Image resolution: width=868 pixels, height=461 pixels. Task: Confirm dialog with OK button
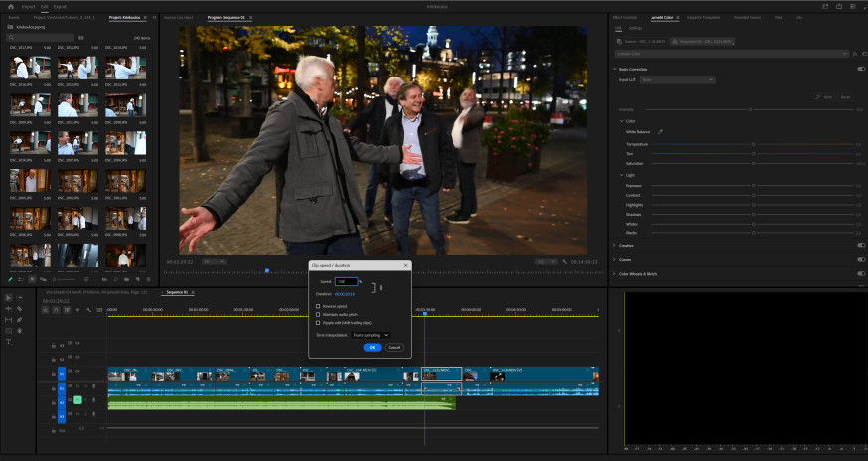[372, 348]
